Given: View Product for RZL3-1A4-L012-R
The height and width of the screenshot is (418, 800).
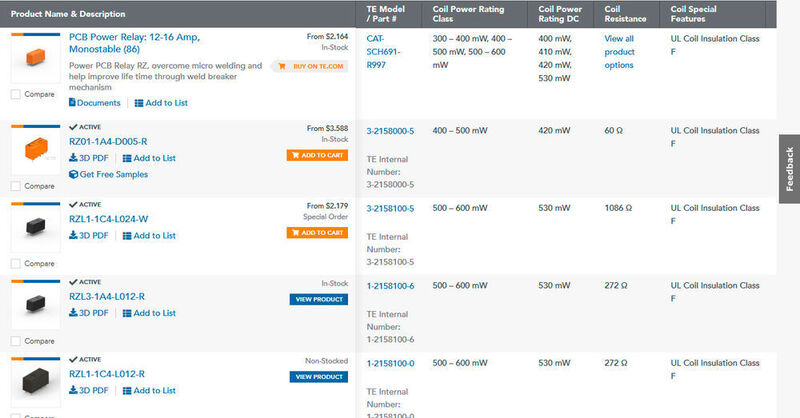Looking at the screenshot, I should pos(319,300).
